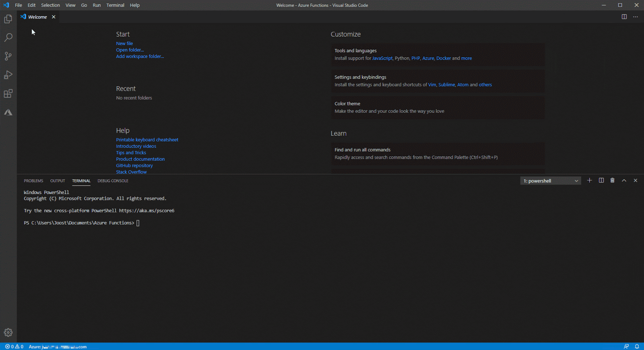Open the Run and Debug view
Screen dimensions: 644x350
[8, 75]
